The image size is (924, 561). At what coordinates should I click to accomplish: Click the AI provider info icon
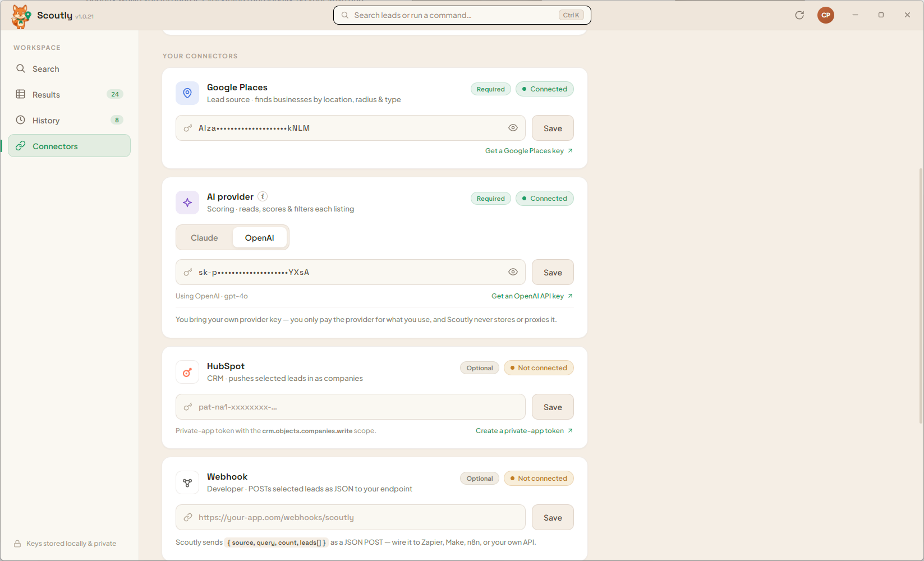[x=263, y=196]
